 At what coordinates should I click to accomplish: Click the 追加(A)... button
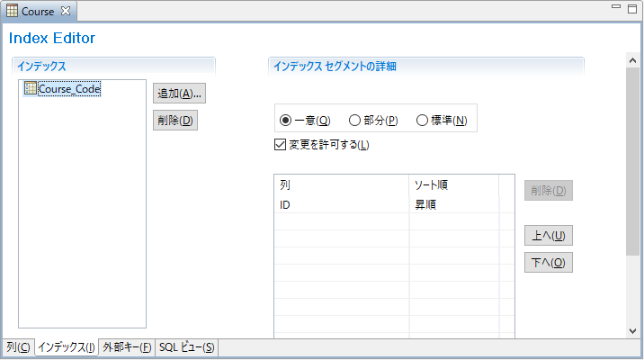click(180, 94)
